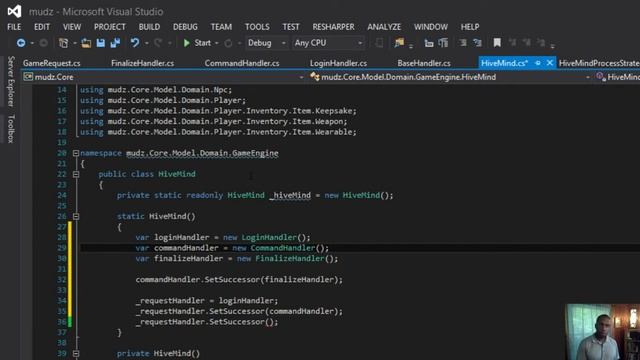Collapse the private HiveMind() constructor at line 39
Screen dimensions: 640x360
76,353
